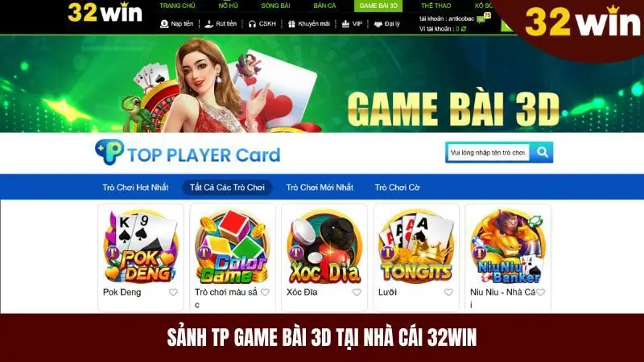
Task: Launch the Color Game icon
Action: (233, 246)
